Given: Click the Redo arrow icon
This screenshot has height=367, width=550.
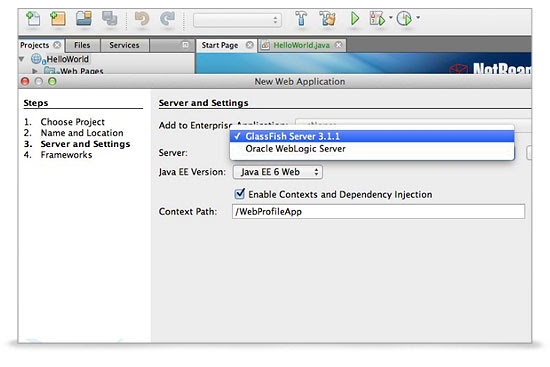Looking at the screenshot, I should [x=168, y=19].
